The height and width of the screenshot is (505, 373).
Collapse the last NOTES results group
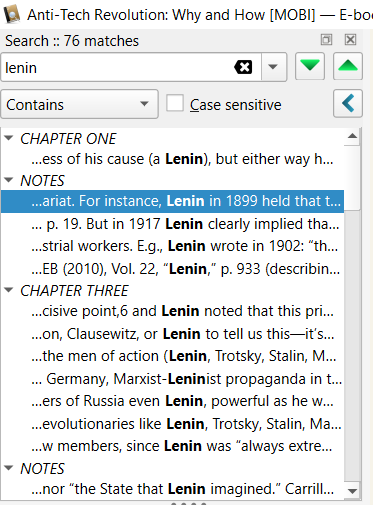point(9,468)
